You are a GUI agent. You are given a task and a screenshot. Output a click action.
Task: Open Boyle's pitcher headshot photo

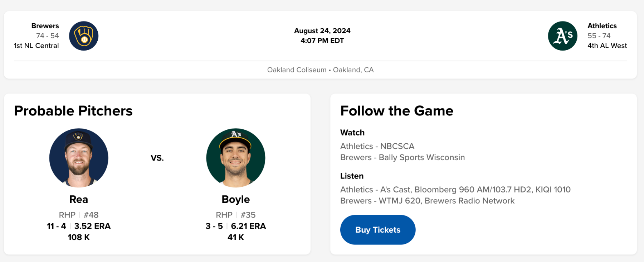pos(236,158)
